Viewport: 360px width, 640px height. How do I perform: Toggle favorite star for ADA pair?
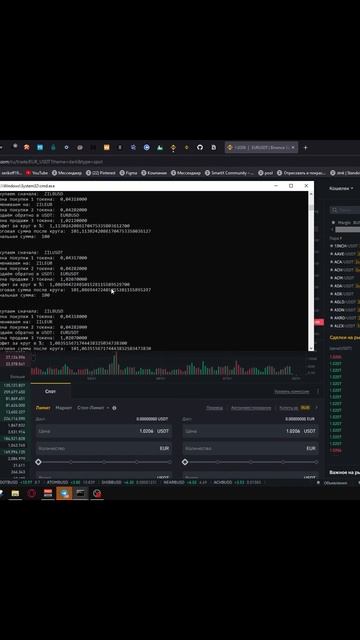[331, 286]
